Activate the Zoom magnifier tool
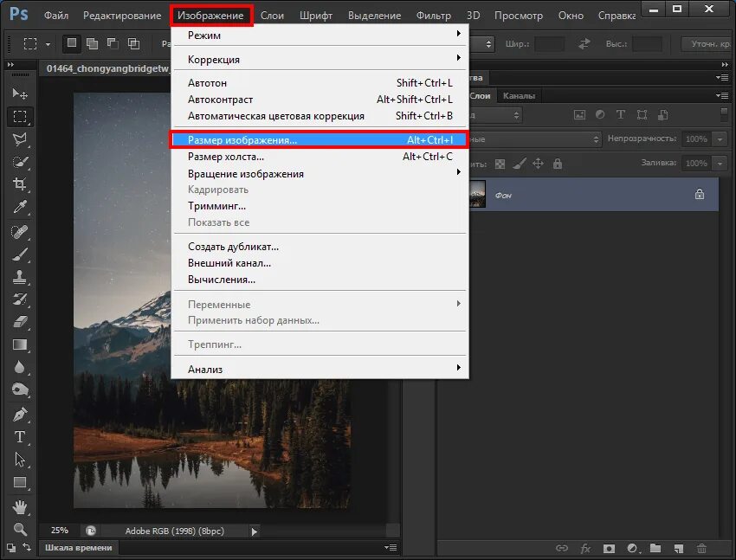Screen dimensions: 736x560 [x=20, y=529]
